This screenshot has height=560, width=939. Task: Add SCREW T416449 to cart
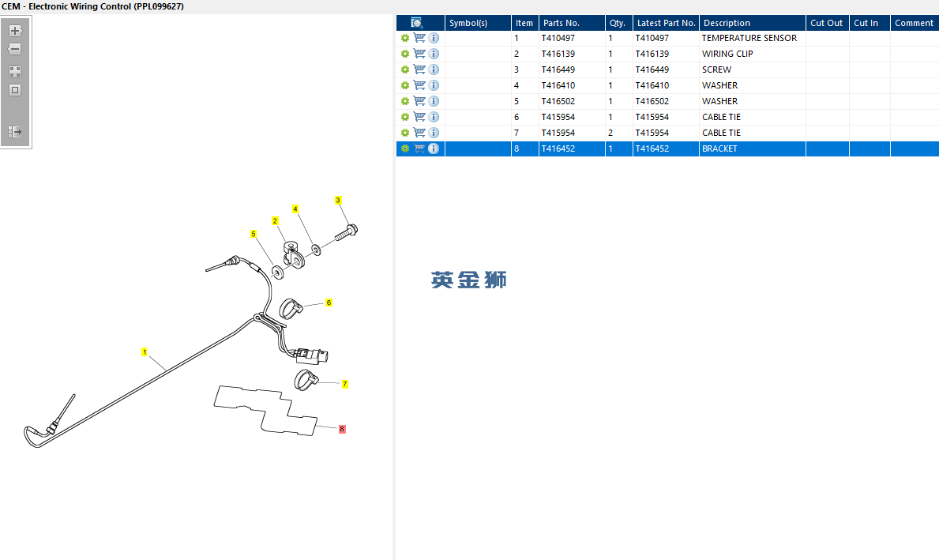pos(419,70)
